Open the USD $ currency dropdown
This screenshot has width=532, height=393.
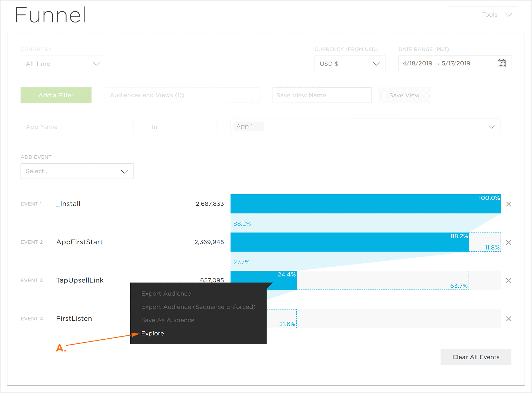(x=349, y=64)
